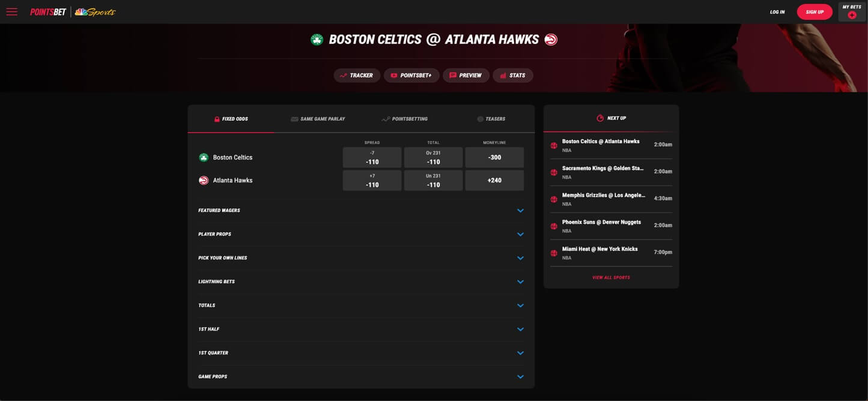This screenshot has width=868, height=401.
Task: Click basketball icon for Suns @ Nuggets
Action: click(x=554, y=226)
